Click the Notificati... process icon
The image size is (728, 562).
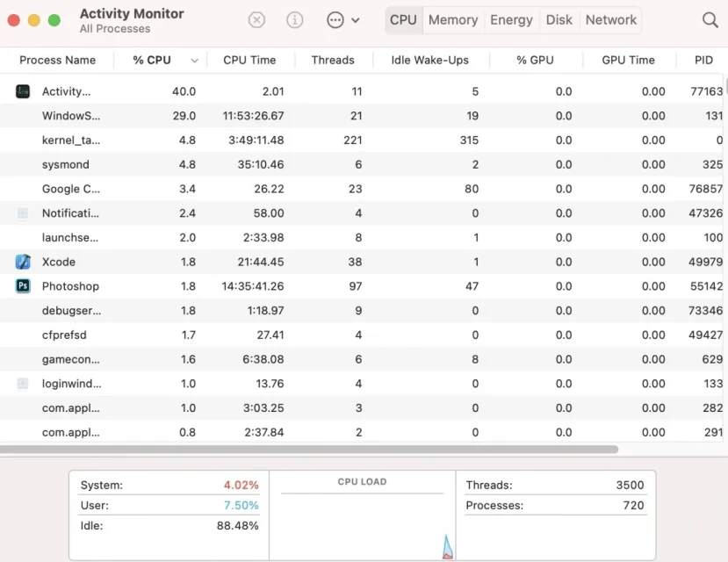pos(23,213)
